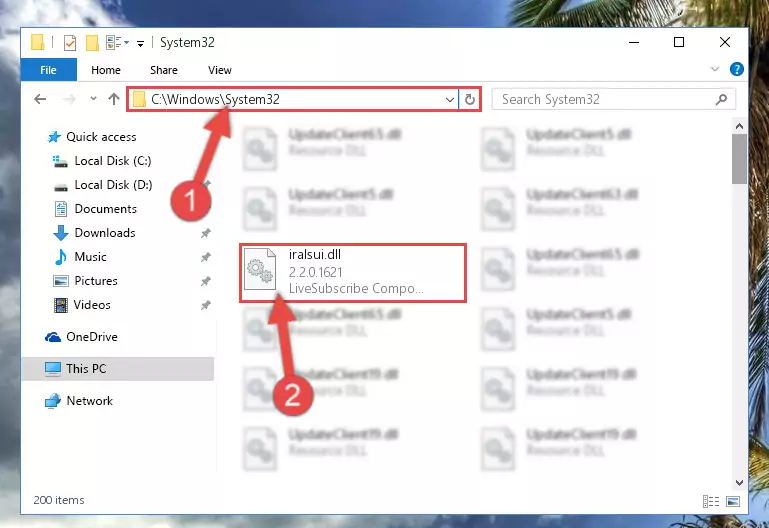
Task: Click the This PC monitor icon
Action: (53, 369)
